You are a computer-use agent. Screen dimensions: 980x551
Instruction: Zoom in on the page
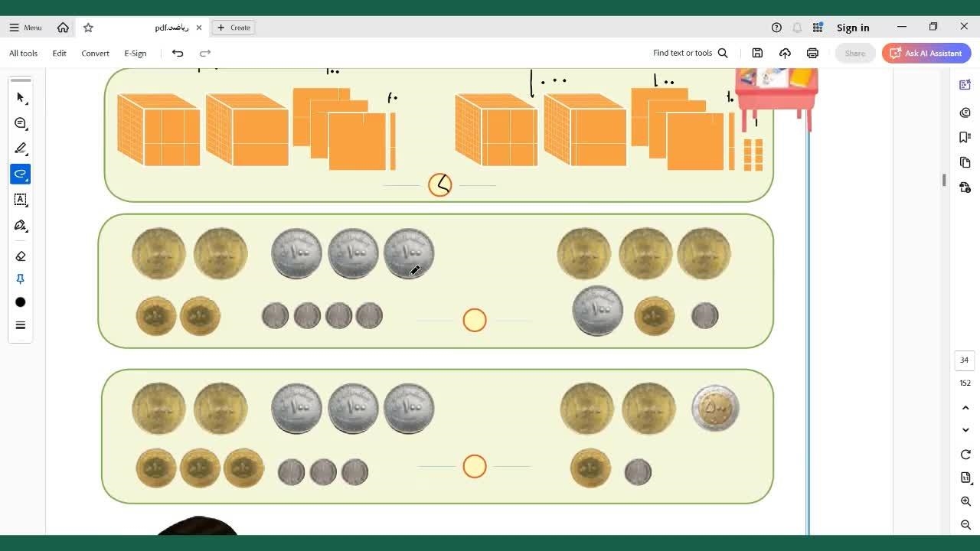[x=965, y=501]
